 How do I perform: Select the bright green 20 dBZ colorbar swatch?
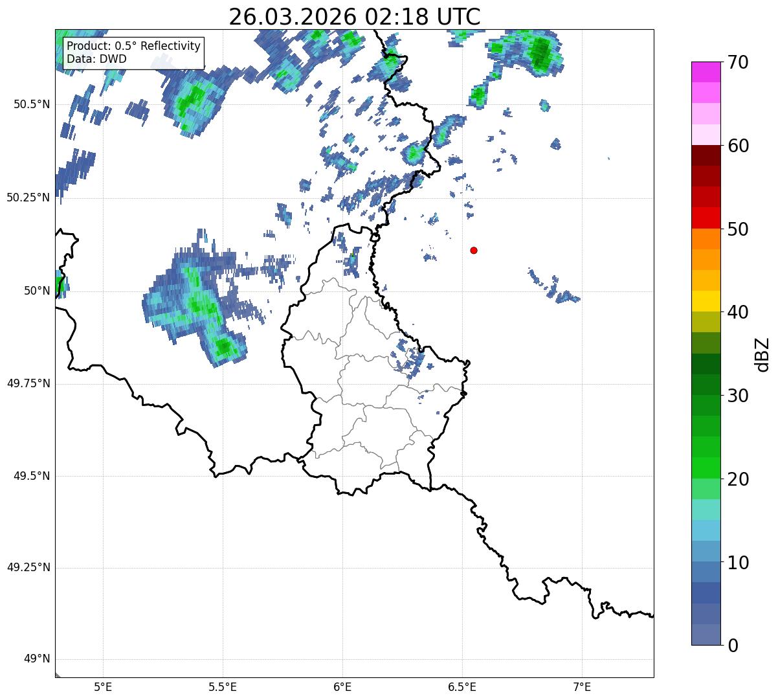tap(706, 468)
